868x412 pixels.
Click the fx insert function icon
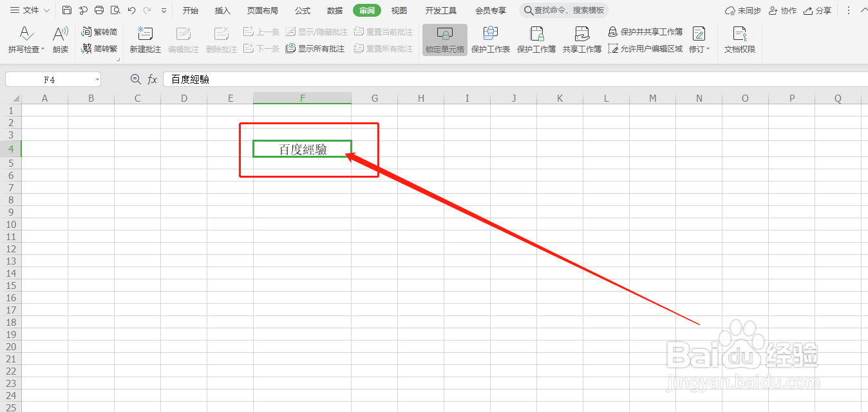coord(153,79)
